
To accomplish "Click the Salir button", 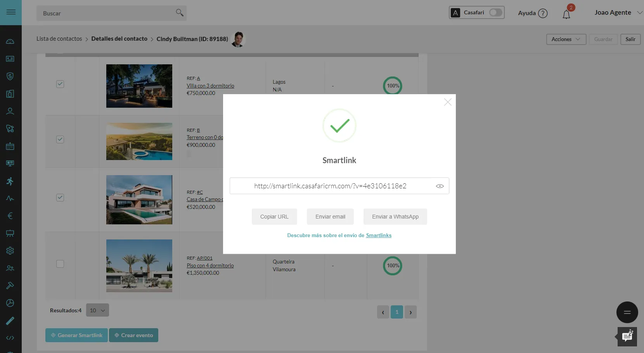I will (x=630, y=39).
